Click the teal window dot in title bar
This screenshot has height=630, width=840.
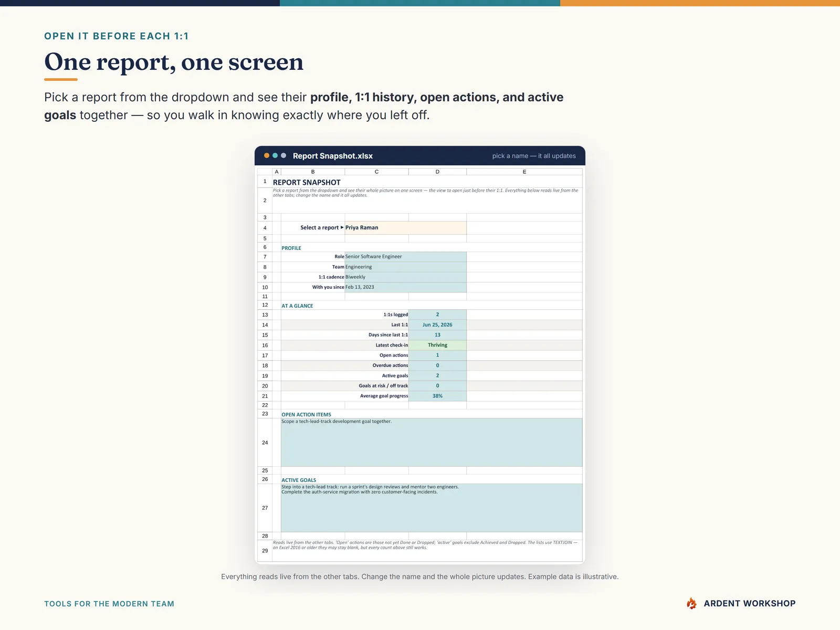pos(275,155)
